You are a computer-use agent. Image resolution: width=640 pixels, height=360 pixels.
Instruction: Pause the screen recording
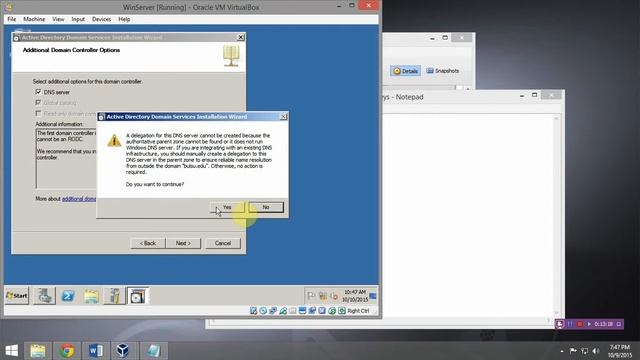pyautogui.click(x=570, y=324)
